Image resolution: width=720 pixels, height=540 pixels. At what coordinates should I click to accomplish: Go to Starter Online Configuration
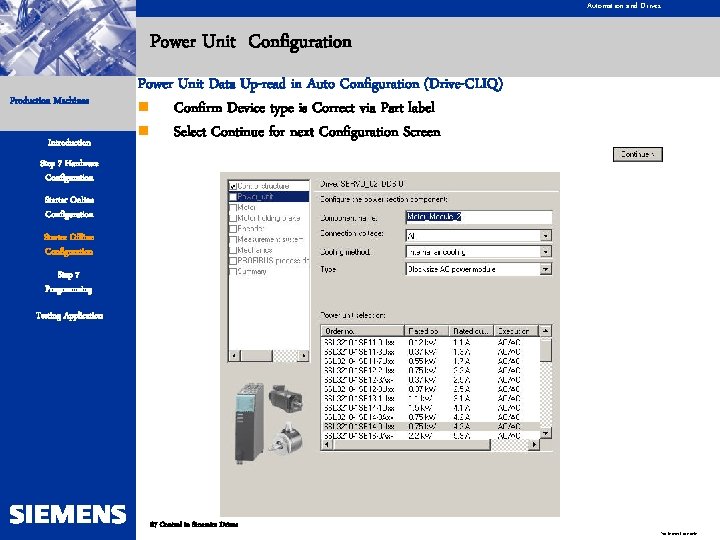pyautogui.click(x=69, y=207)
